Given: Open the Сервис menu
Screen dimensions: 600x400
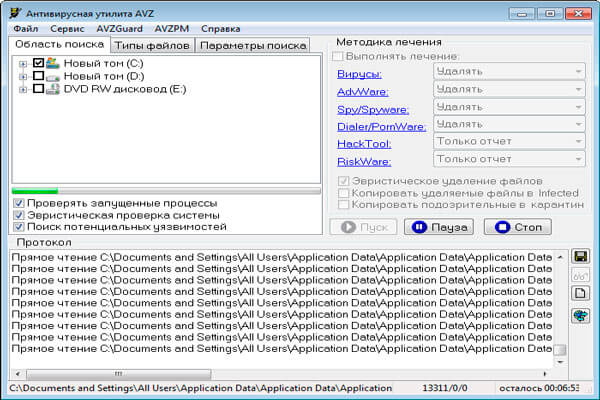Looking at the screenshot, I should click(x=67, y=29).
